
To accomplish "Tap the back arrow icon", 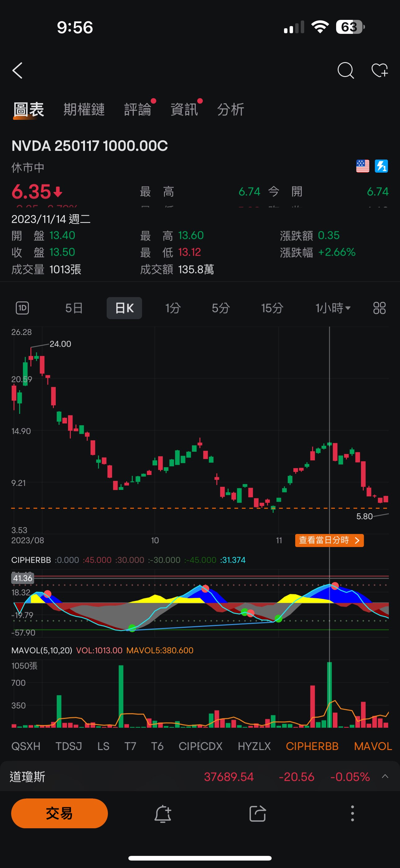I will (17, 70).
